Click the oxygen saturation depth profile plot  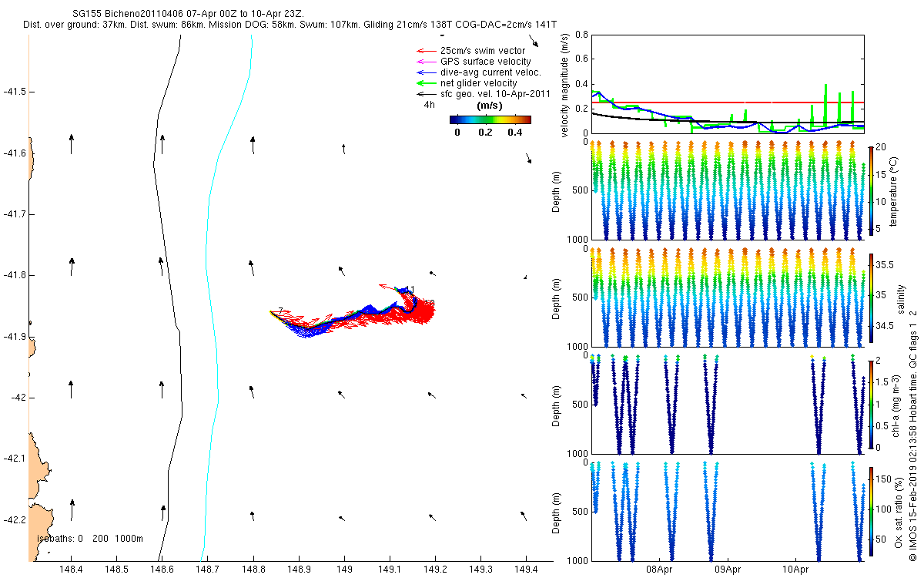(727, 511)
